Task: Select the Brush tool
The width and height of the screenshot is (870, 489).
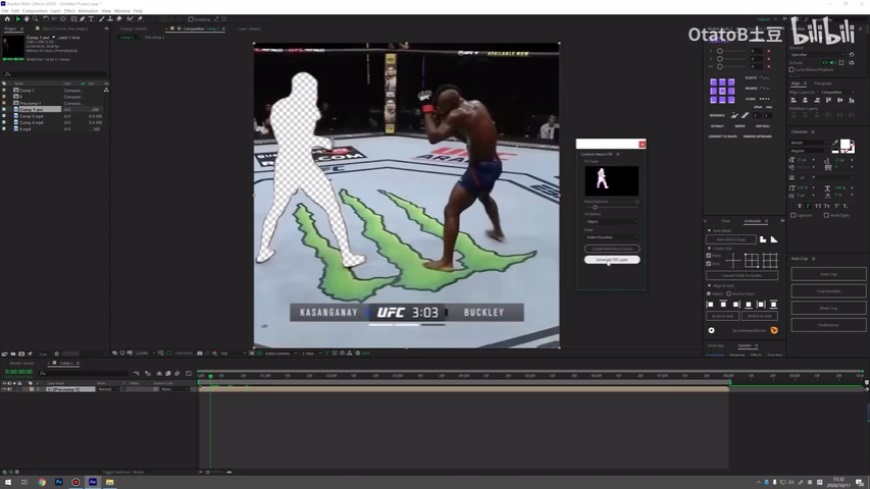Action: pyautogui.click(x=102, y=19)
